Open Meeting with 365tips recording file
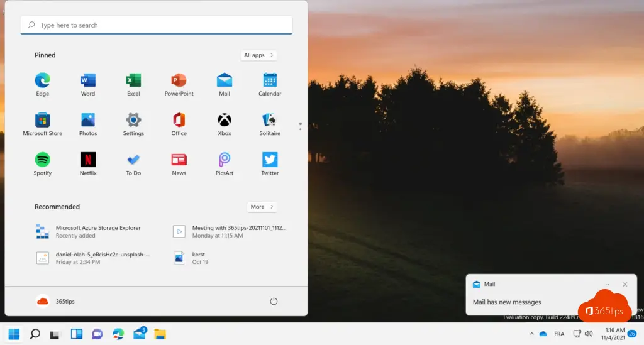644x345 pixels. [230, 231]
